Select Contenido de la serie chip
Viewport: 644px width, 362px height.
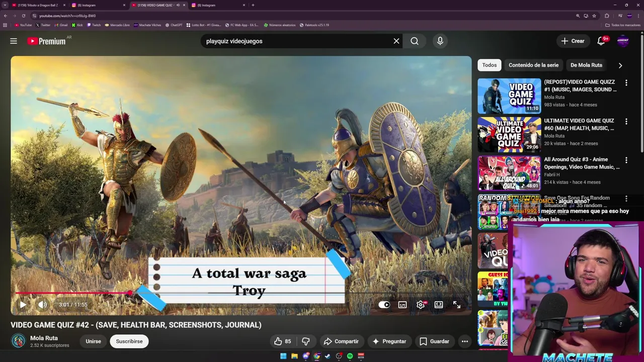click(x=533, y=65)
